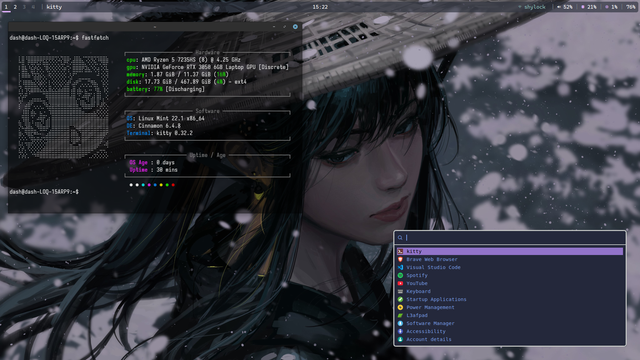The image size is (640, 360).
Task: Click the 1% status indicator
Action: click(611, 7)
